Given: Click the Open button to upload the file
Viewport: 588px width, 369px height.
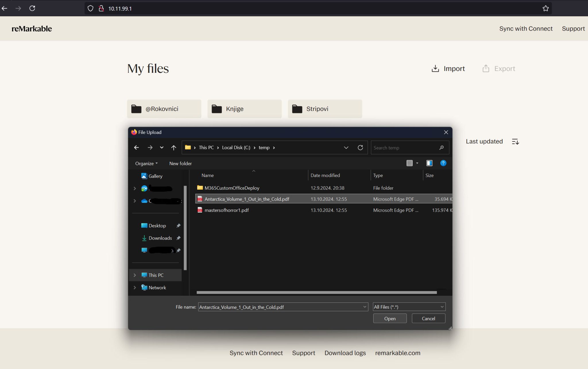Looking at the screenshot, I should coord(390,318).
